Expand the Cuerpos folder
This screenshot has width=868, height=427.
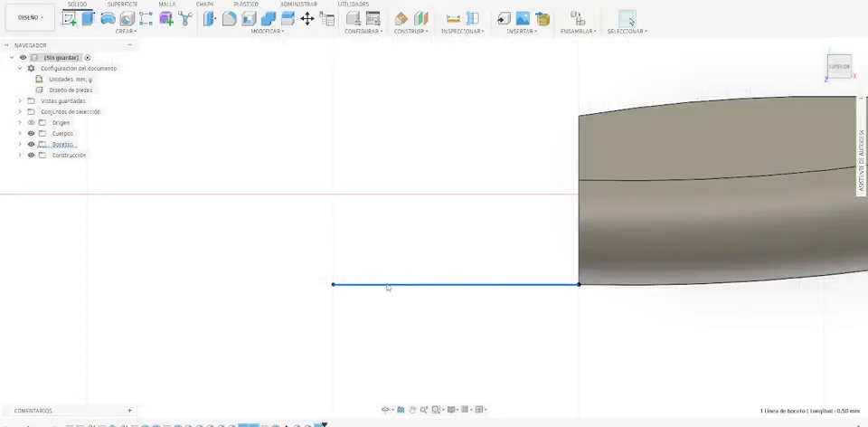click(20, 134)
